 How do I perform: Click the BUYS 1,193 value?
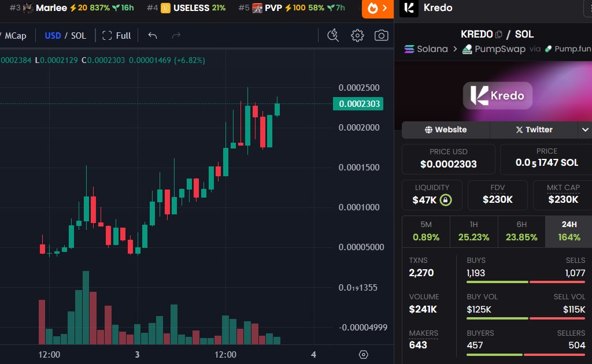(x=476, y=273)
